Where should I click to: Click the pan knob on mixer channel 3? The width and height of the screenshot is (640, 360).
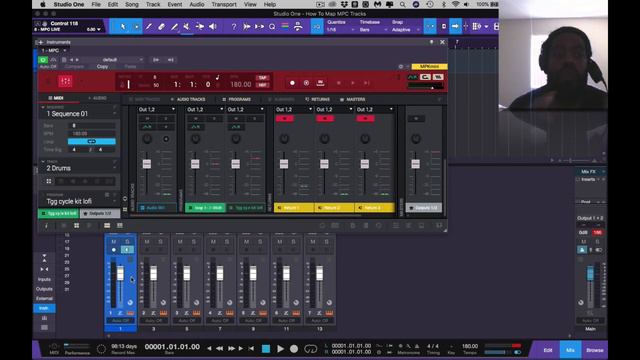pos(196,302)
